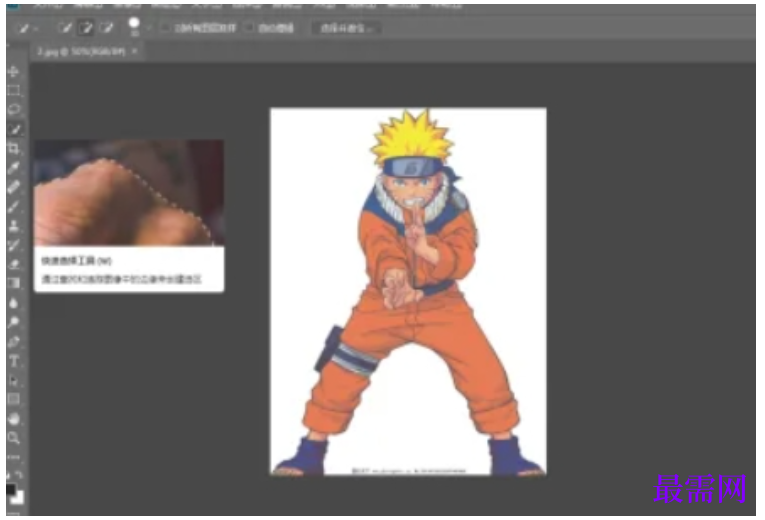Viewport: 765px width, 520px height.
Task: Click the Select and Mask button
Action: coord(346,28)
